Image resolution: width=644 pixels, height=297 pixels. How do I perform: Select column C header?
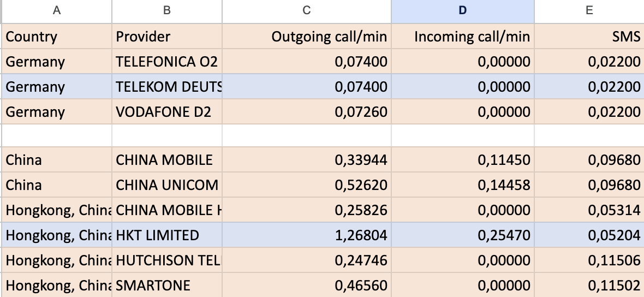306,11
